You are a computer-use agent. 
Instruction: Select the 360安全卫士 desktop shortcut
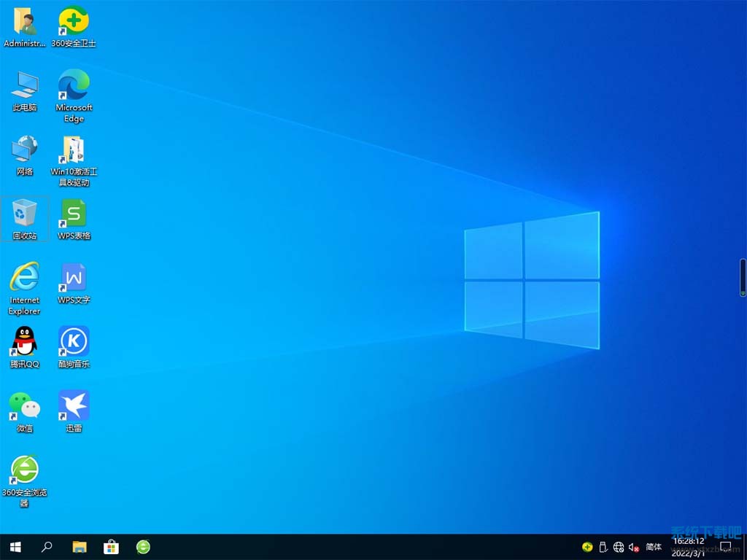click(x=74, y=22)
